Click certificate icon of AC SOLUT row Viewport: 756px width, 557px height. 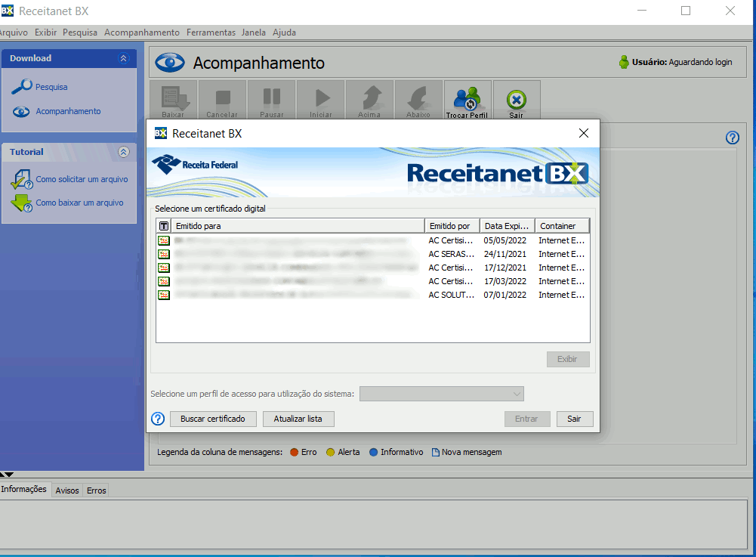[164, 295]
